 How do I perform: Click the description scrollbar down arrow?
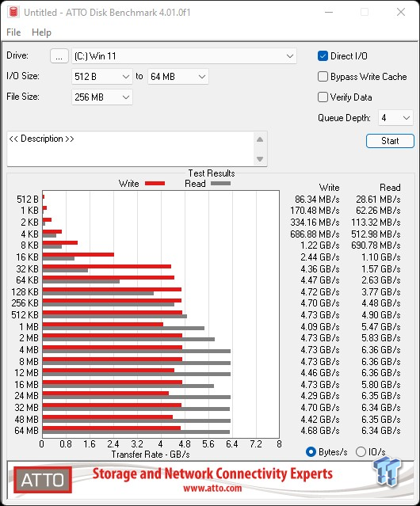click(260, 159)
